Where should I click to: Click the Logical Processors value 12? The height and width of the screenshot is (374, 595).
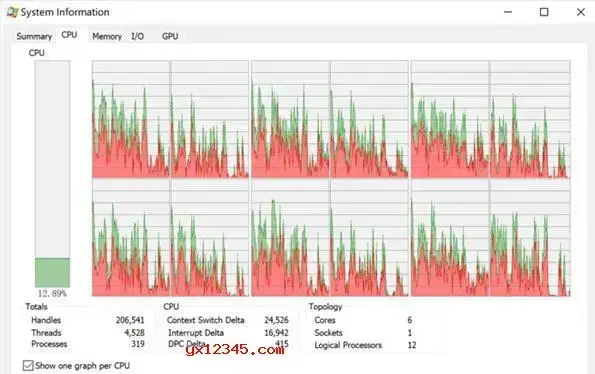pos(412,345)
